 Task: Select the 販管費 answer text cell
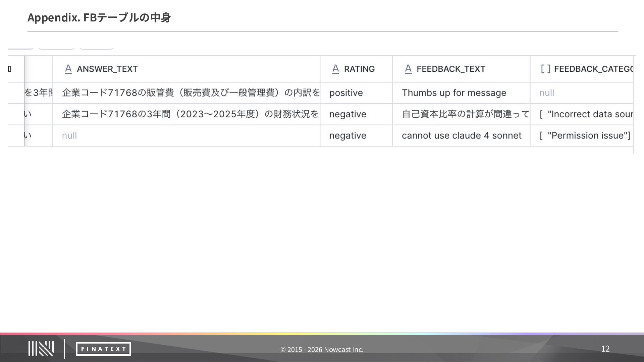click(x=186, y=93)
